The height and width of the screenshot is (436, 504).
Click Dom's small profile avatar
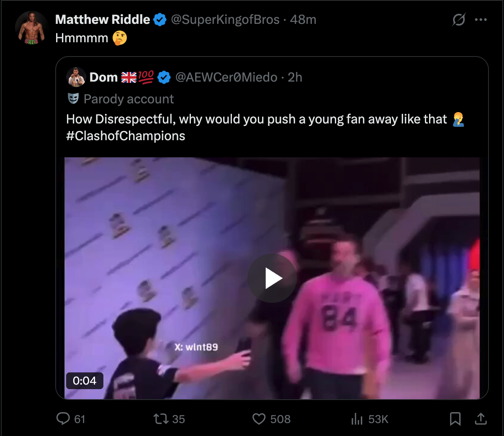point(76,77)
